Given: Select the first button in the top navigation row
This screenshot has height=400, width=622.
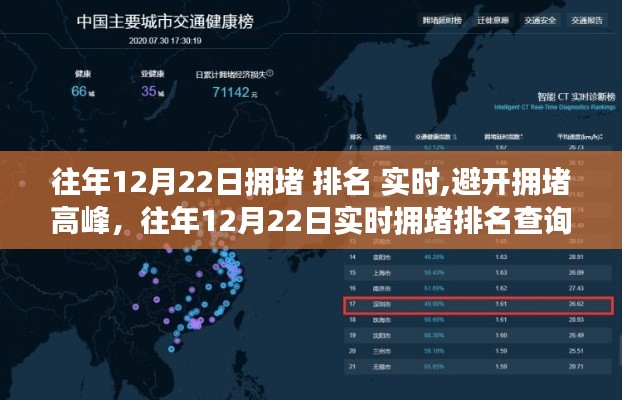Looking at the screenshot, I should click(442, 19).
